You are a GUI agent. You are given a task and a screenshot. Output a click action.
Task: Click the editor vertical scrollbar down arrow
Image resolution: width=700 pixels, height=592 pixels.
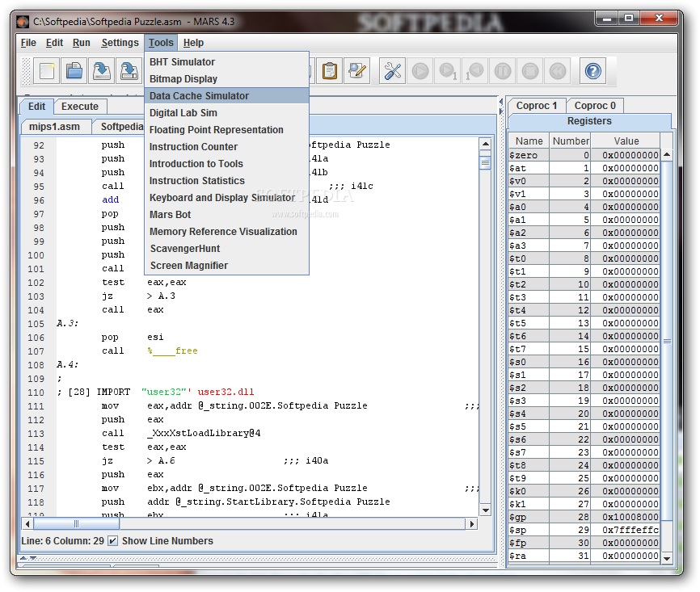coord(485,510)
